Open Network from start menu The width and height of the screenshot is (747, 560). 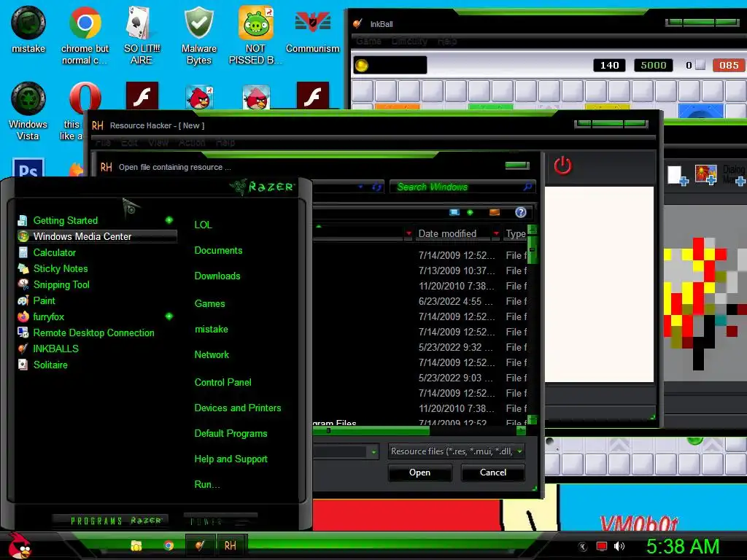click(x=212, y=355)
